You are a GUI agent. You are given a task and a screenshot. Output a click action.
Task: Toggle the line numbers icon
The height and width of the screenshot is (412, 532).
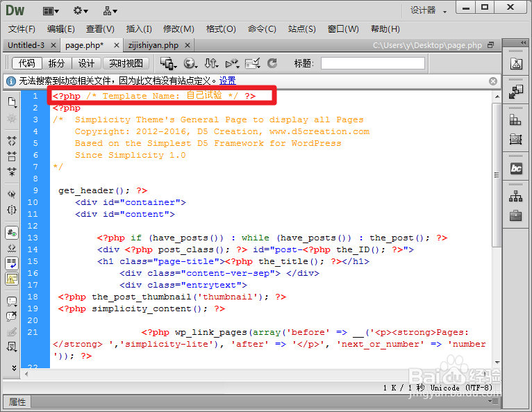point(12,233)
